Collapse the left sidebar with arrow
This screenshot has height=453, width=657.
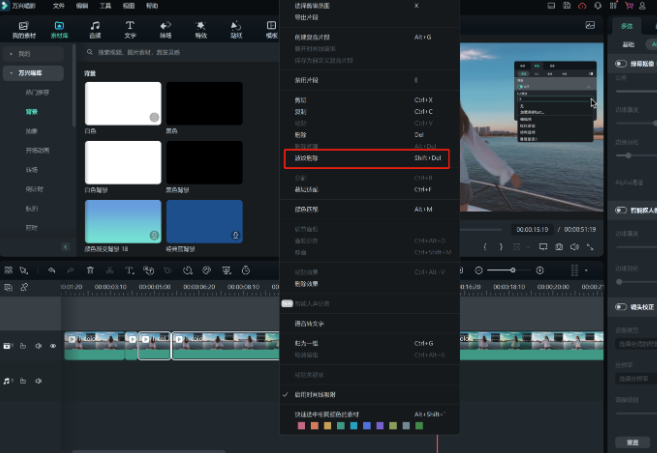66,246
